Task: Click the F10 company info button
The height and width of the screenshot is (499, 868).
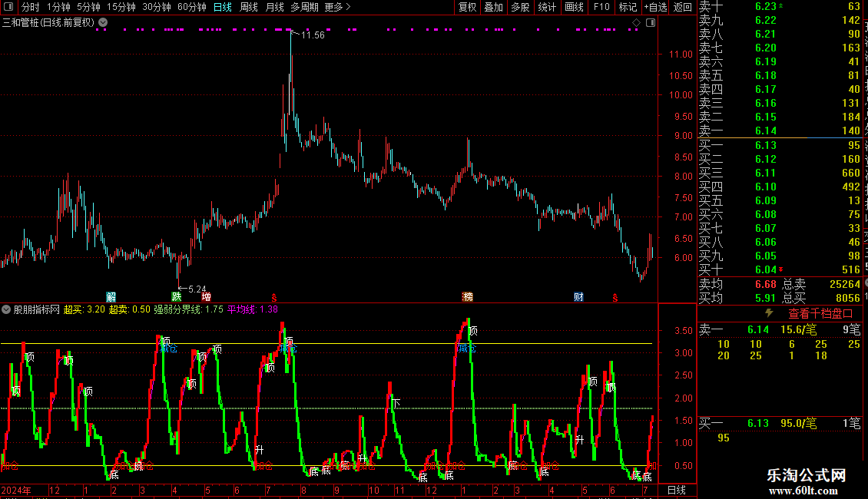Action: pyautogui.click(x=601, y=7)
